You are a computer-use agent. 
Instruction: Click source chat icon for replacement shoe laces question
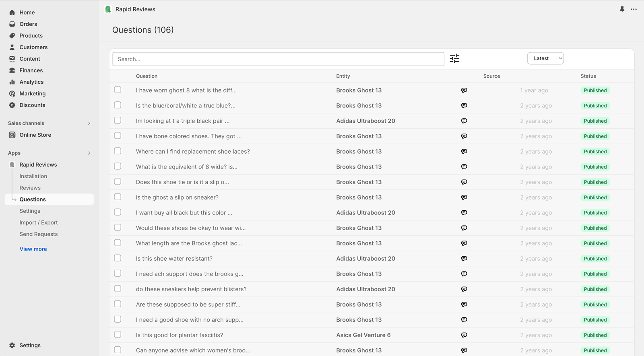464,152
